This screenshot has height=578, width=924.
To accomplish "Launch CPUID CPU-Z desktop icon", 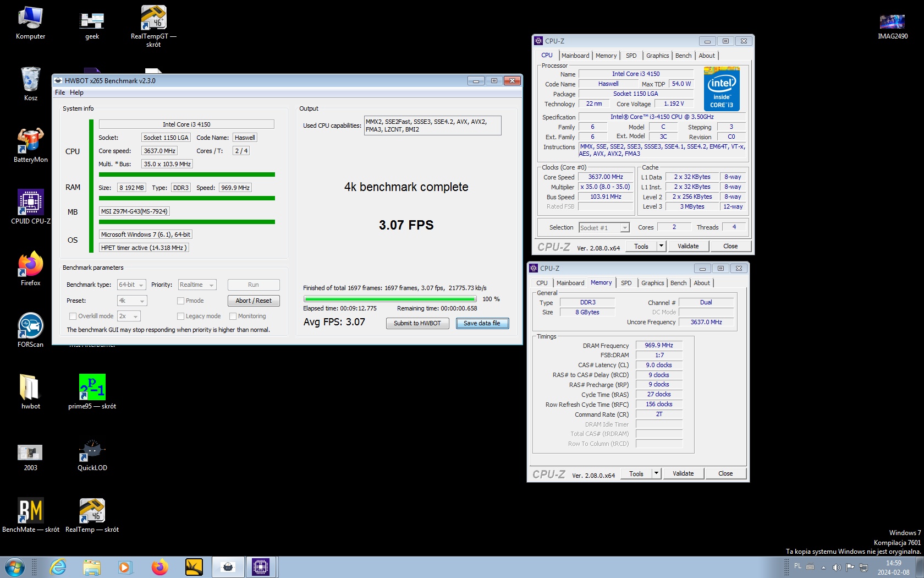I will point(30,207).
